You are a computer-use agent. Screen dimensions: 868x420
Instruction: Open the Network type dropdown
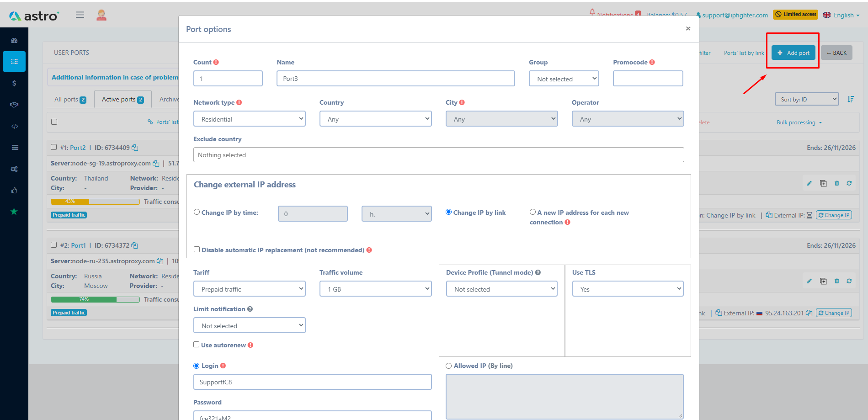250,119
